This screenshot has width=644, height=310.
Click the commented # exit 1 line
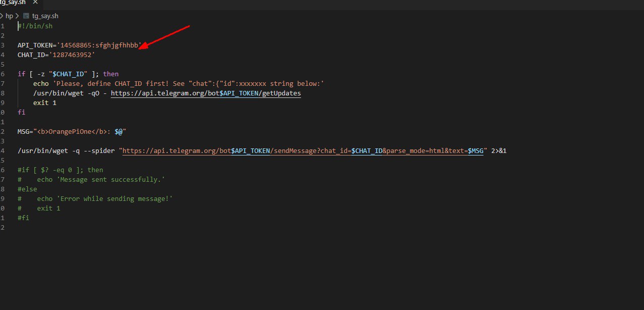click(39, 209)
